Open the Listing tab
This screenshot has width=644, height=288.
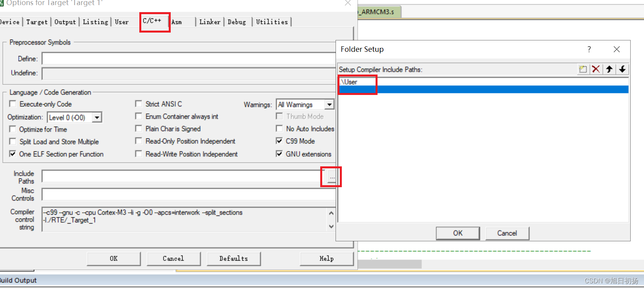[95, 22]
